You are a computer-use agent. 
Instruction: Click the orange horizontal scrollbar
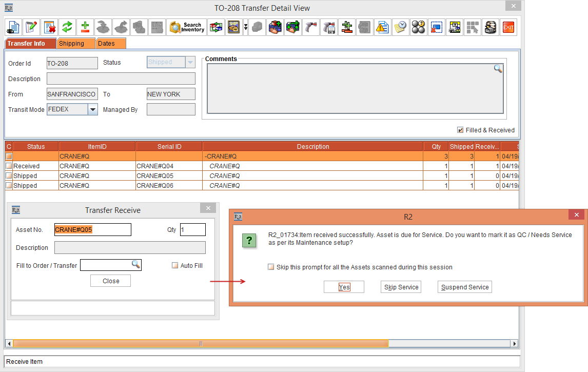coord(200,343)
